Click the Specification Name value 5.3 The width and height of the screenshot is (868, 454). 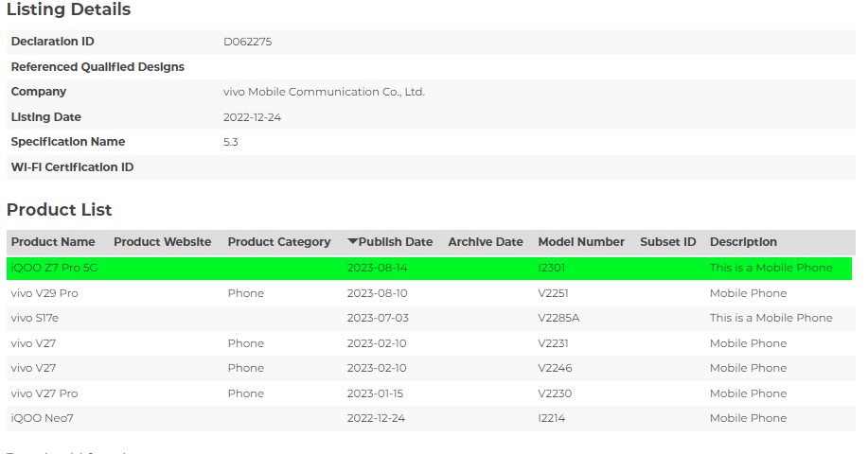(230, 142)
